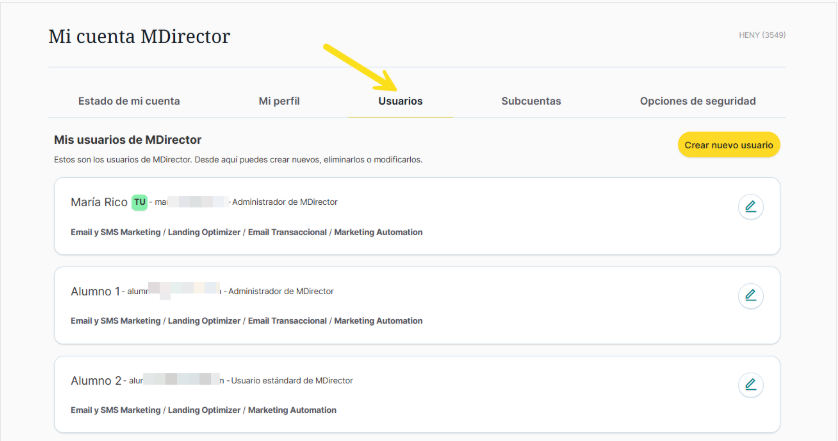Click the green TU badge beside María Rico
Screen dimensions: 838x441
[139, 202]
